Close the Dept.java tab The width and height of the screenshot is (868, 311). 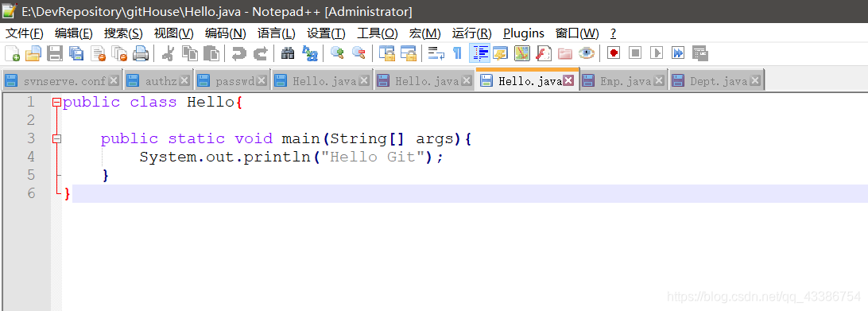tap(754, 80)
